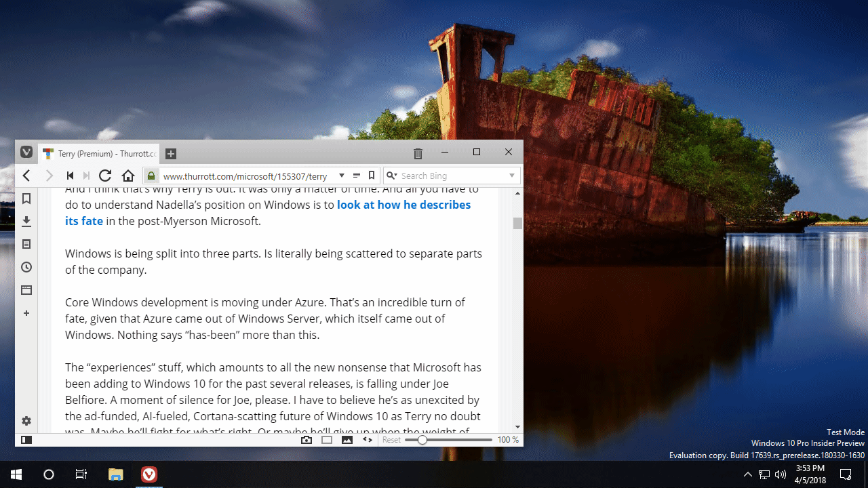The image size is (868, 488).
Task: Open Vivaldi settings gear
Action: (x=26, y=421)
